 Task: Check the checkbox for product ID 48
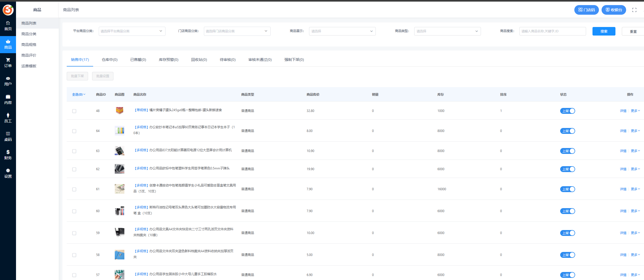pyautogui.click(x=74, y=111)
